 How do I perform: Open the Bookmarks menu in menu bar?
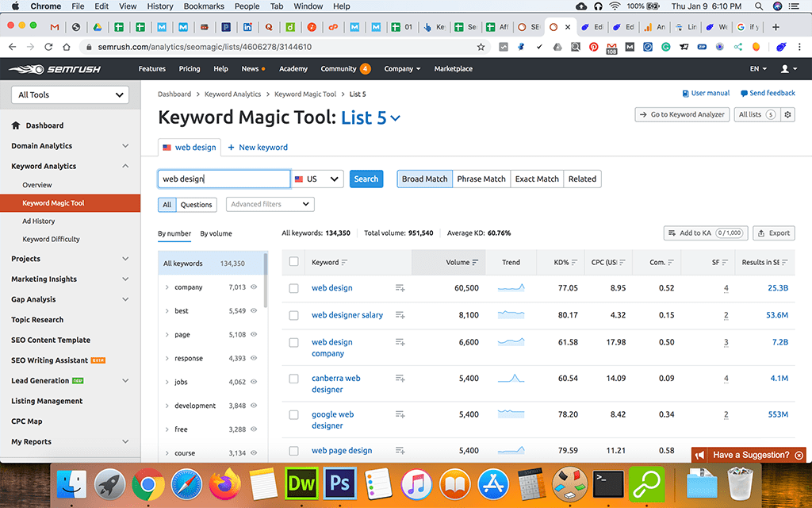204,6
